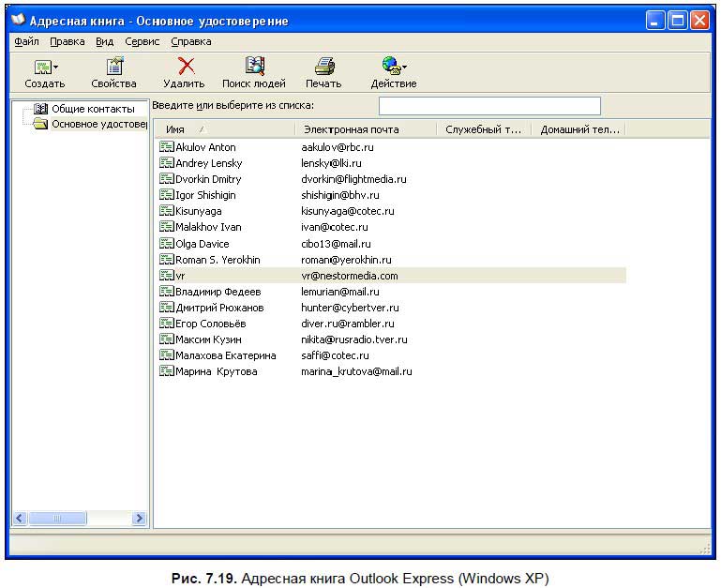Viewport: 721px width, 588px height.
Task: Expand the Создать dropdown arrow
Action: [x=55, y=68]
